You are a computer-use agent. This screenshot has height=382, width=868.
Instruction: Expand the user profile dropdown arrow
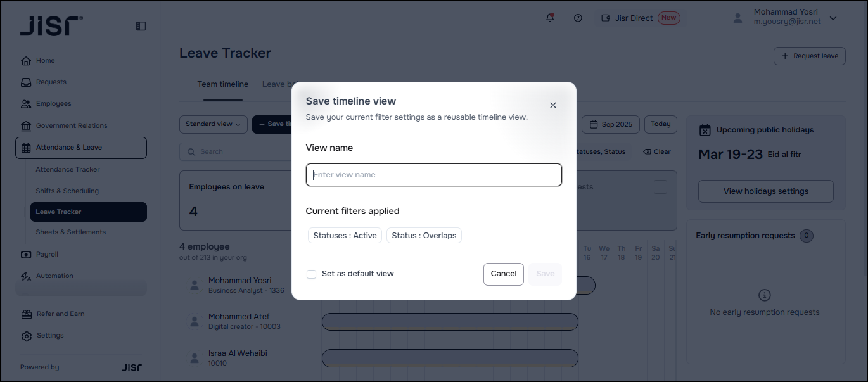[x=833, y=18]
